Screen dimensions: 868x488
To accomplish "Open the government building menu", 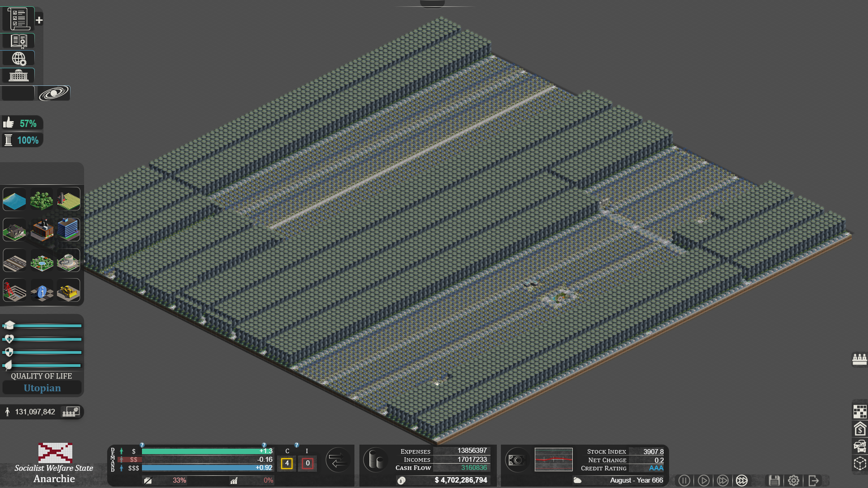I will pos(19,75).
